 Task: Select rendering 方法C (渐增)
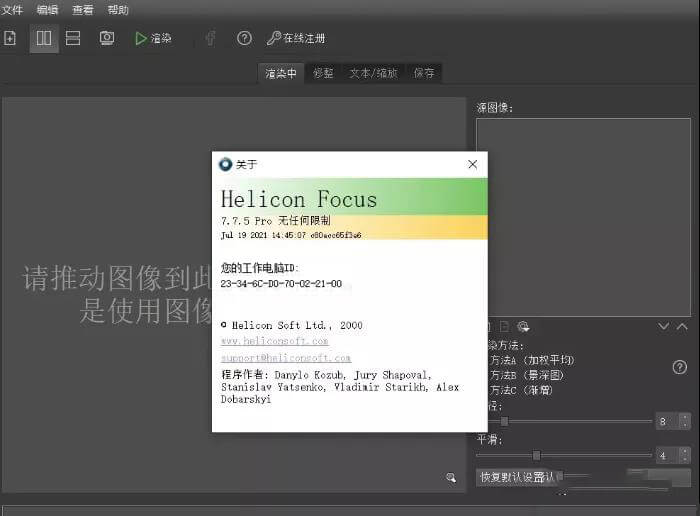pos(521,390)
